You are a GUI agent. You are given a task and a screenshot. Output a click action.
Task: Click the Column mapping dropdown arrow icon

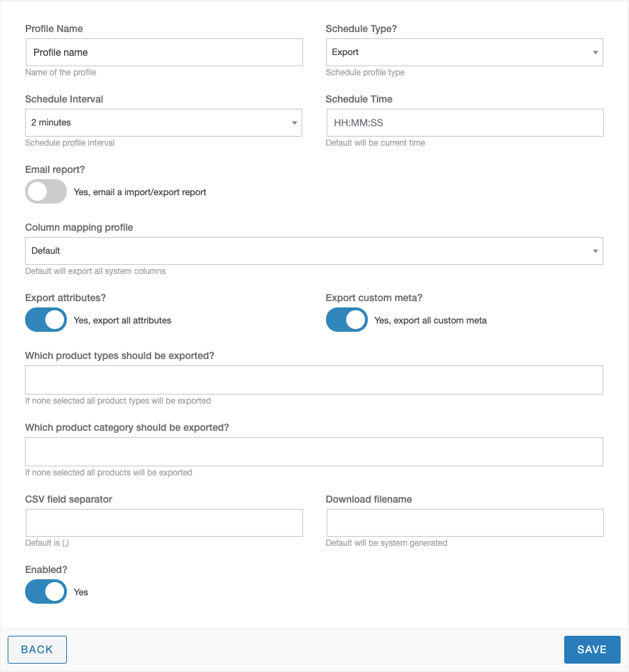595,251
